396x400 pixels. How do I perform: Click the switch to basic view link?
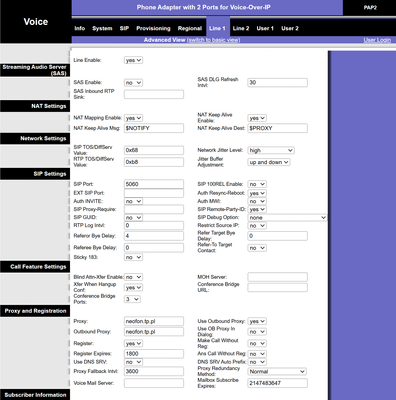214,40
